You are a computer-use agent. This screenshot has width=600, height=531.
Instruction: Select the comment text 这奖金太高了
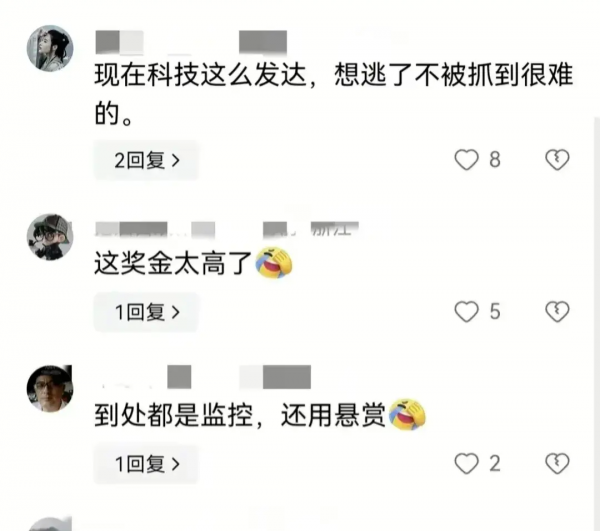[x=173, y=264]
